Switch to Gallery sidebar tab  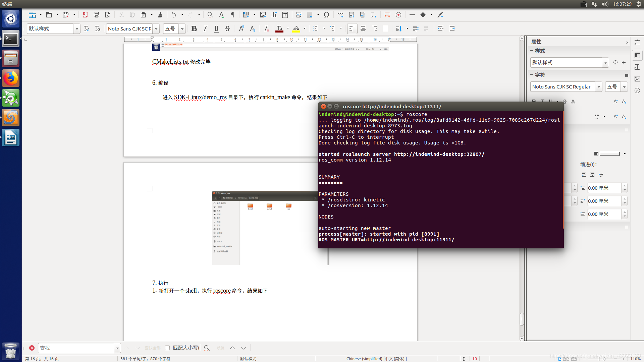pyautogui.click(x=637, y=79)
